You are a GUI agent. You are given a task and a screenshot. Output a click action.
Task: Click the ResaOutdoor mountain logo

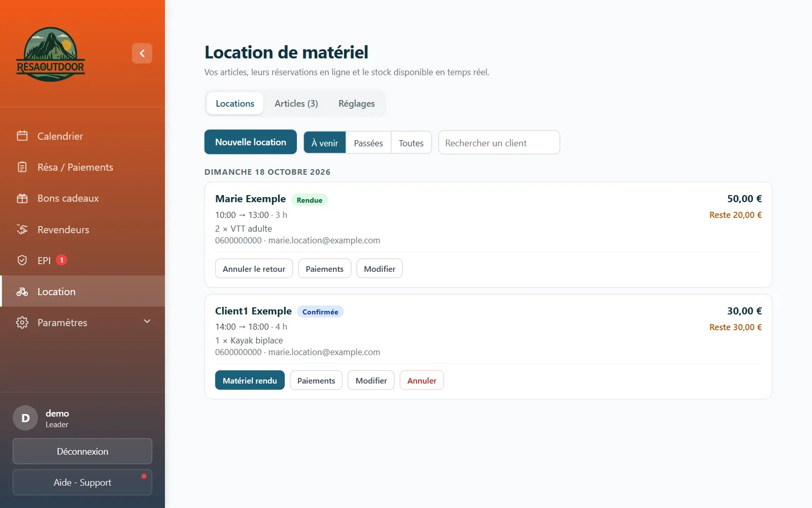tap(51, 54)
